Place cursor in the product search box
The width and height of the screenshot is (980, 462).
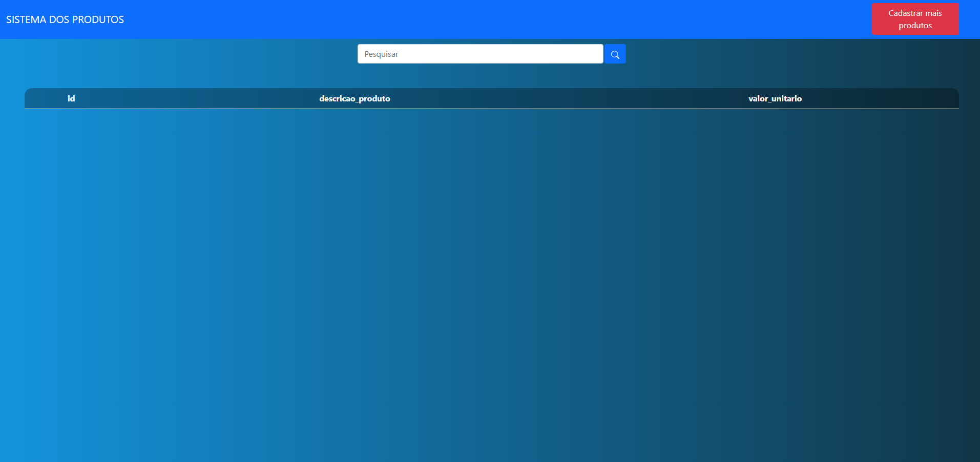(x=480, y=54)
